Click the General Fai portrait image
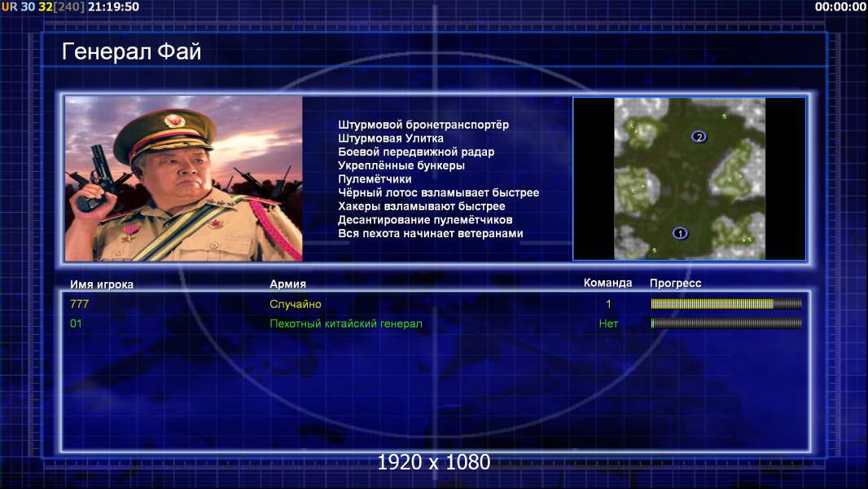This screenshot has height=489, width=868. [184, 178]
